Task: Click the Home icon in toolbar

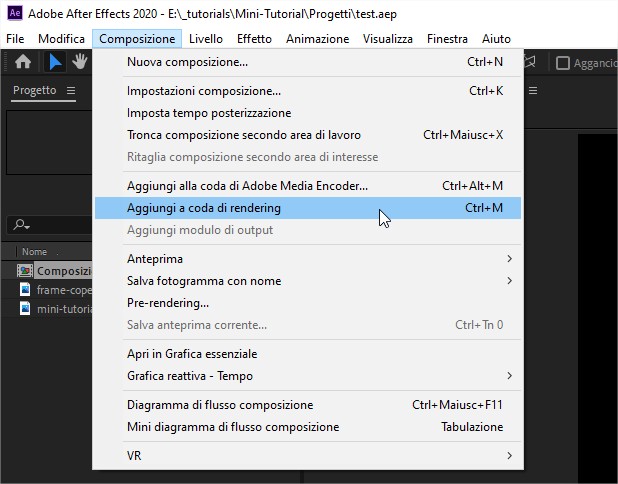Action: point(23,63)
